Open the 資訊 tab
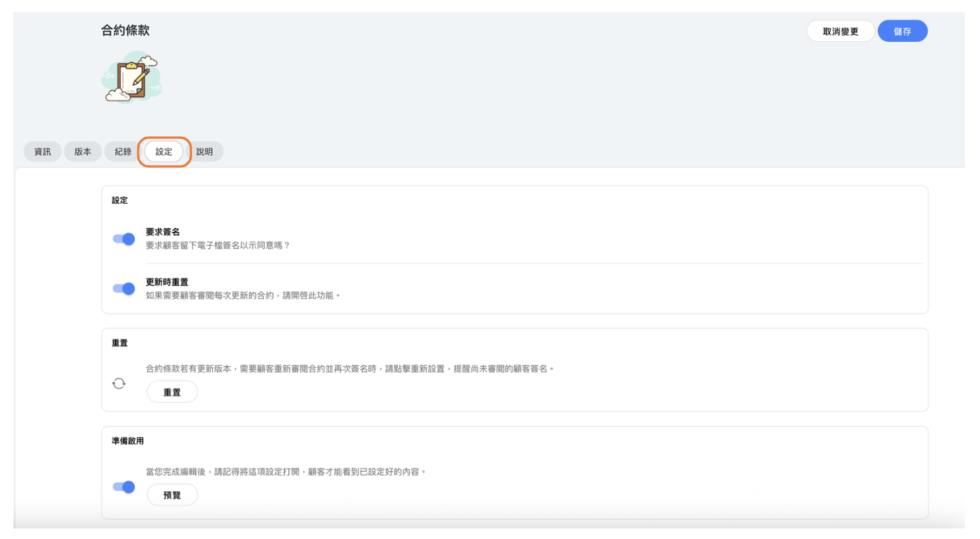Screen dimensions: 980x539 43,152
